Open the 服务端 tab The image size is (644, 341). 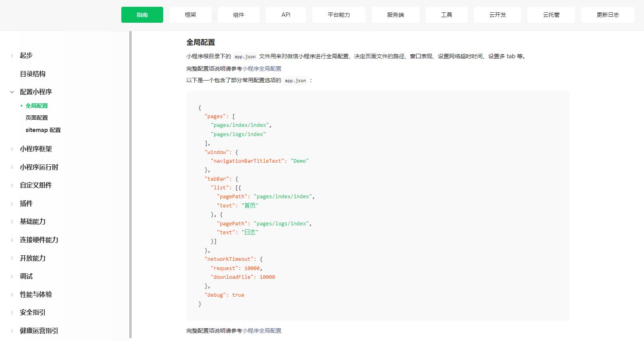pyautogui.click(x=395, y=15)
